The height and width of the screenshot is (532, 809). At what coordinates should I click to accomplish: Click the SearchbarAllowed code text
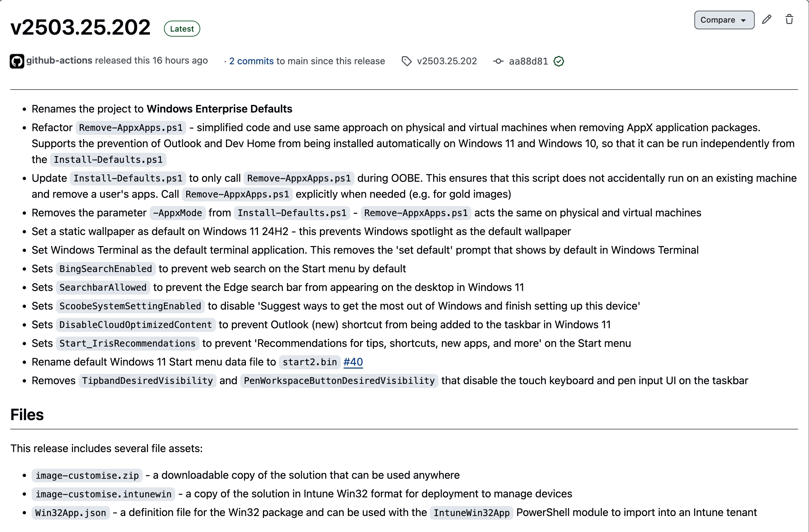tap(103, 288)
